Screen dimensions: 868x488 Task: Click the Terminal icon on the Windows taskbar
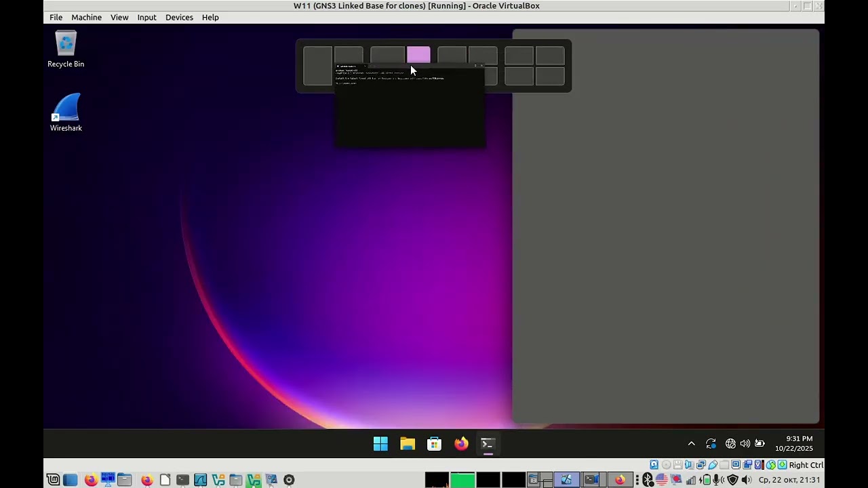(x=488, y=444)
